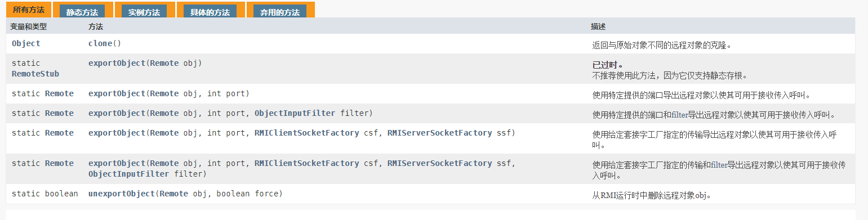Screen dimensions: 868x220
Task: Open the RMIClientSocketFactory link in fifth row
Action: point(306,133)
